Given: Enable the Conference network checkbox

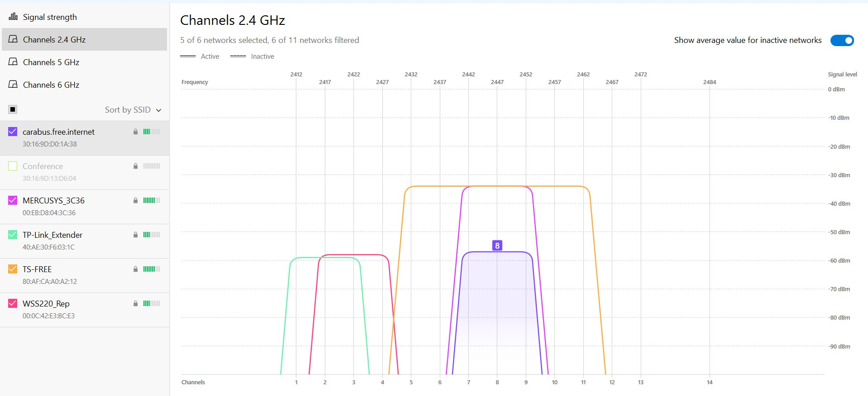Looking at the screenshot, I should click(13, 166).
